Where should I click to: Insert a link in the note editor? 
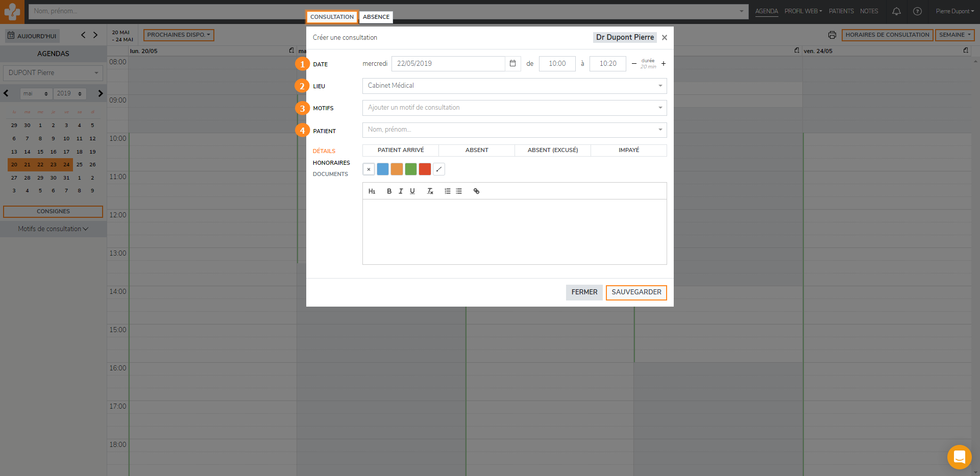click(476, 191)
